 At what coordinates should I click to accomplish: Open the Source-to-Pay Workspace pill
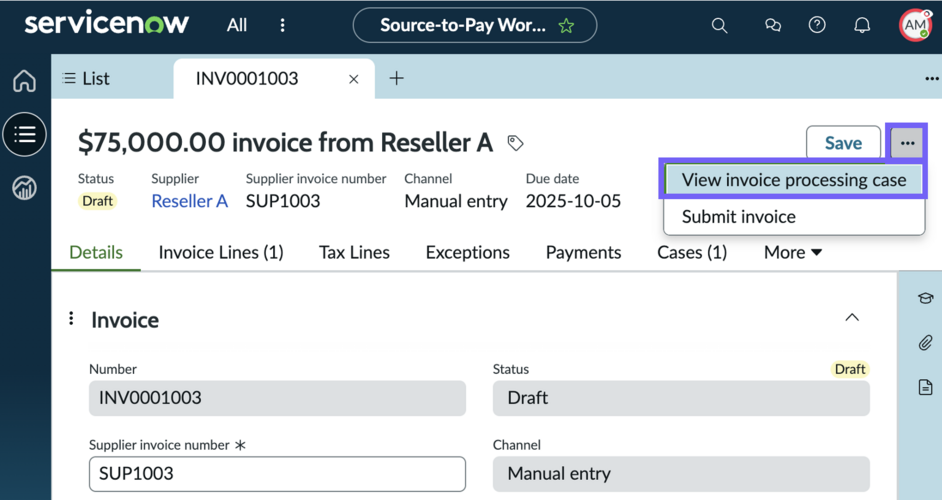(475, 25)
